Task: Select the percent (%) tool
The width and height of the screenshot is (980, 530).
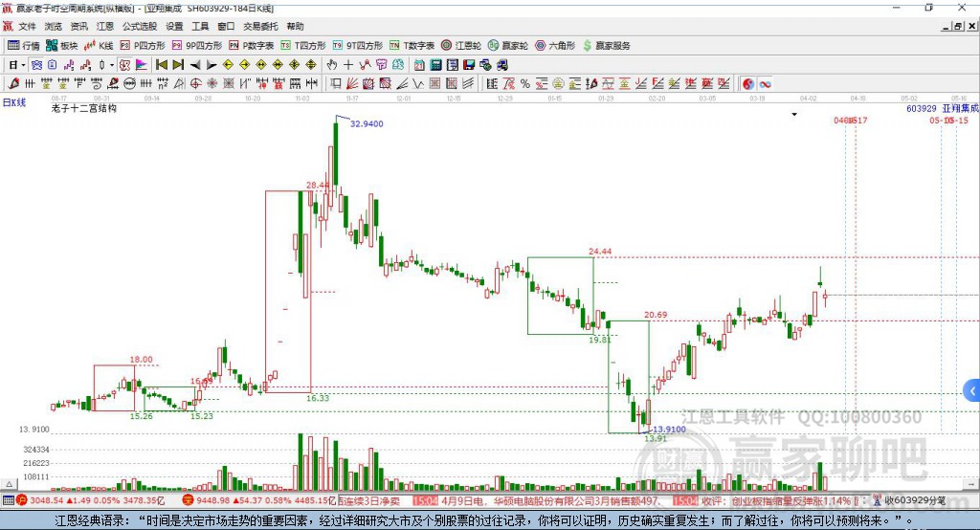Action: point(525,84)
